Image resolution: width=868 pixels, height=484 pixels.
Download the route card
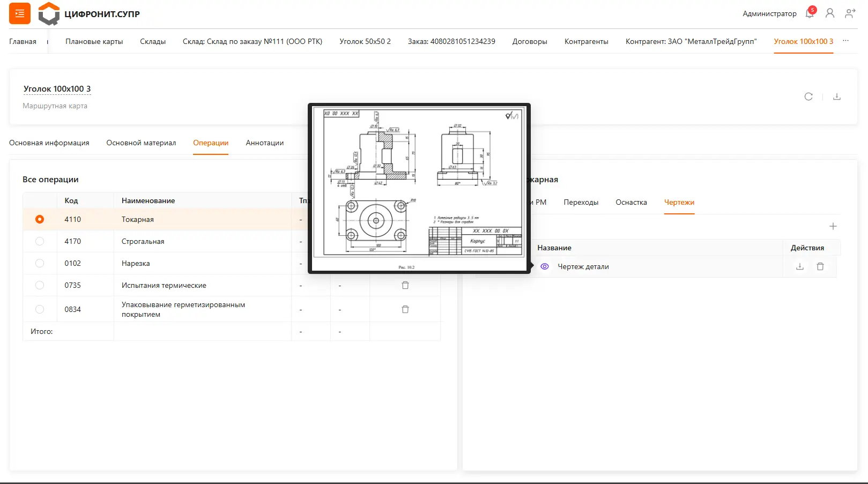click(x=837, y=96)
